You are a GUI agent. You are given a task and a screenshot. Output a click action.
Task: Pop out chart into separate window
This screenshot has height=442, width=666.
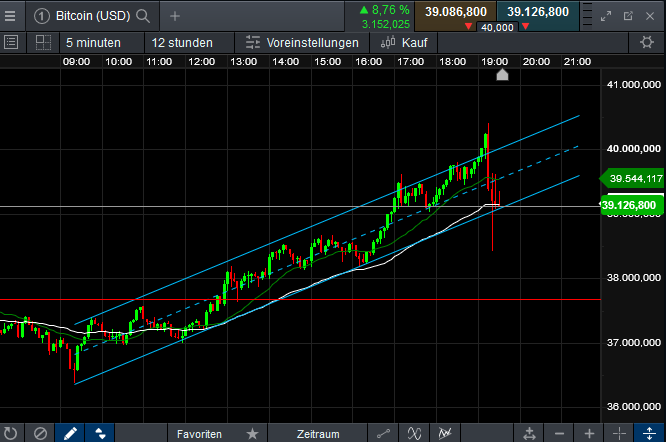coord(628,16)
